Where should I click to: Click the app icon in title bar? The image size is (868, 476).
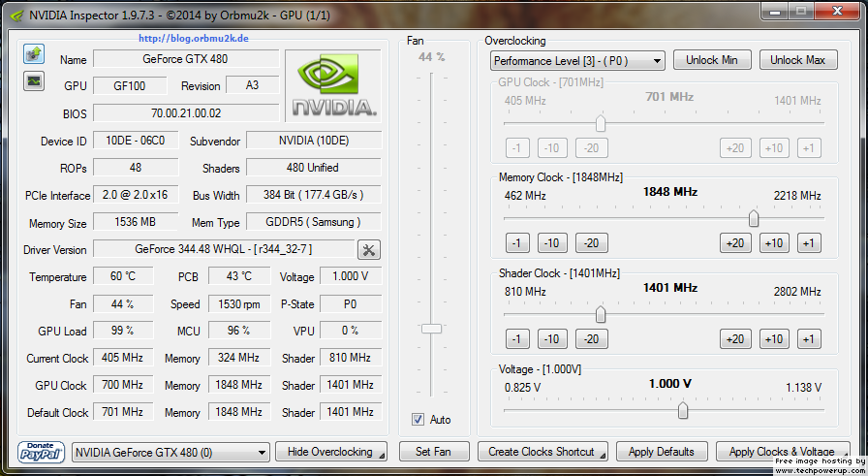pos(16,15)
